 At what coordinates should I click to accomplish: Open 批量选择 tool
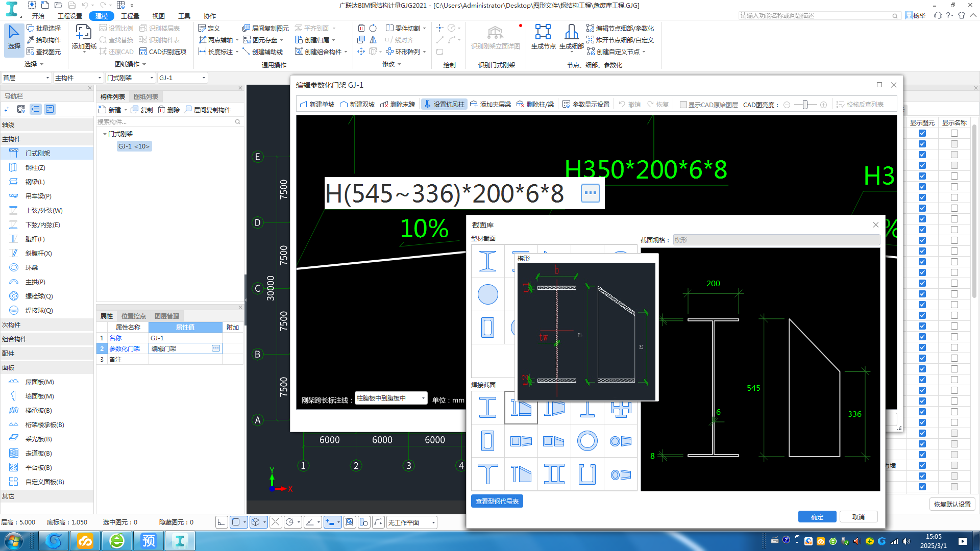pyautogui.click(x=44, y=28)
